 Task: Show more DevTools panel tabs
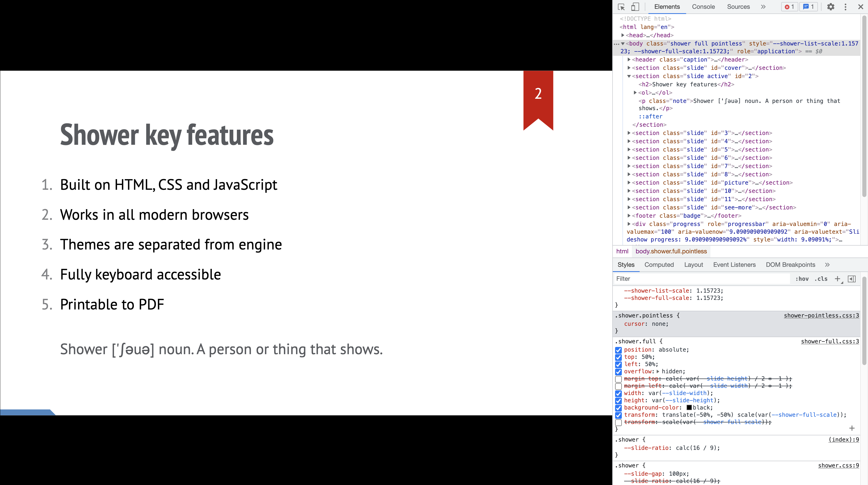(x=763, y=7)
